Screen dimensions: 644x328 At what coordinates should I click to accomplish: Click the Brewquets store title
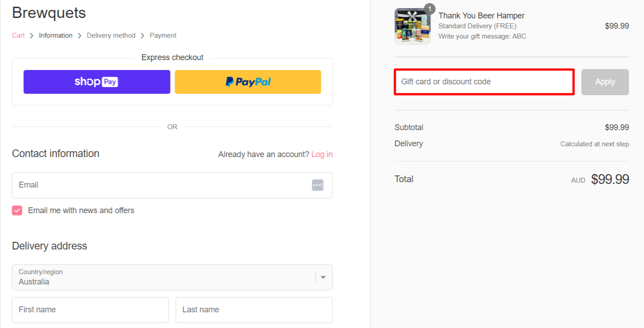click(49, 13)
